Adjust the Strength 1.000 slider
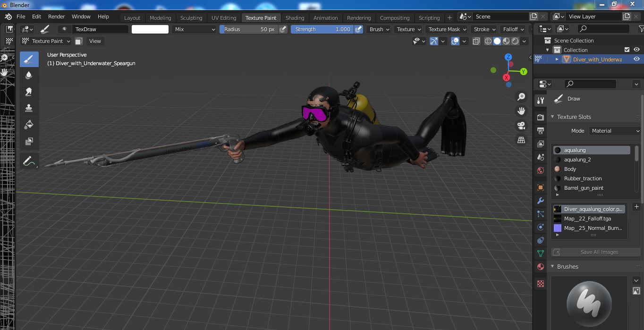The image size is (644, 330). pos(322,29)
